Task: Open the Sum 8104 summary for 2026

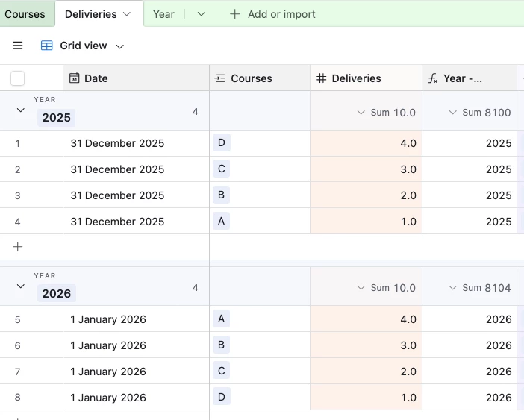Action: pyautogui.click(x=479, y=288)
